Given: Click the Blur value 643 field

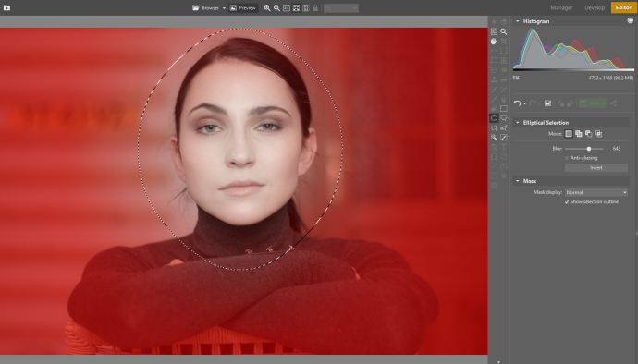Looking at the screenshot, I should (617, 149).
